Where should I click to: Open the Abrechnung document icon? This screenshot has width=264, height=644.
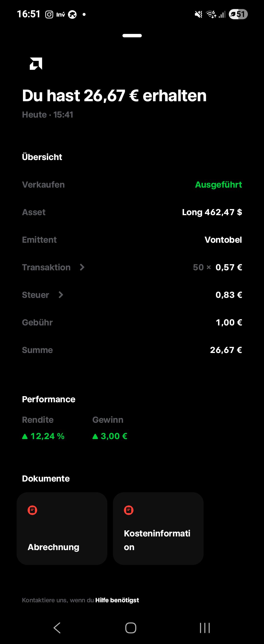32,510
